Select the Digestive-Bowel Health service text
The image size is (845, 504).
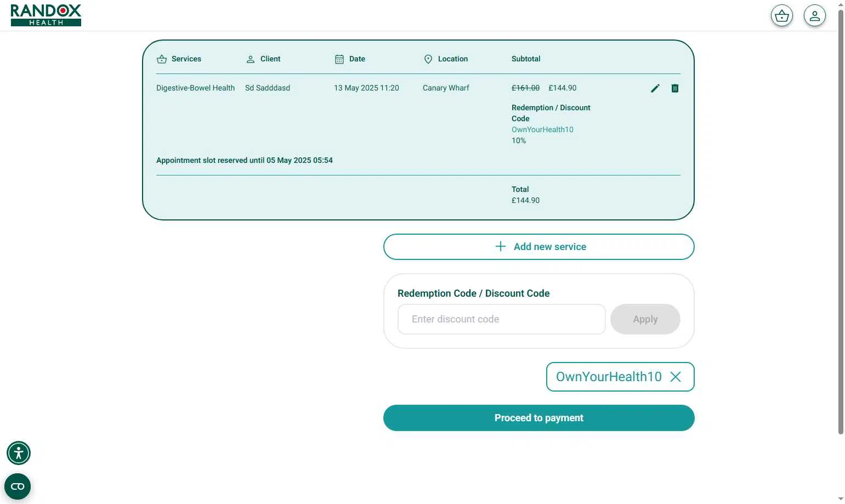(195, 88)
